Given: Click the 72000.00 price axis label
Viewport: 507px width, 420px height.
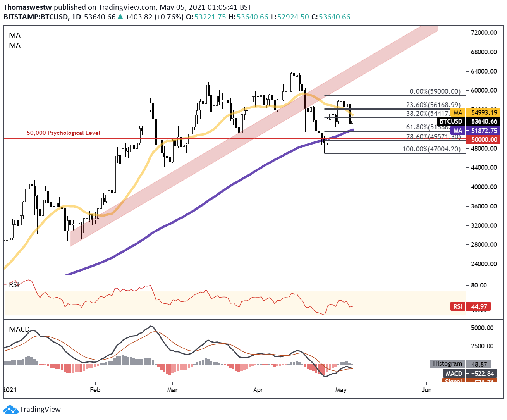Looking at the screenshot, I should tap(484, 33).
